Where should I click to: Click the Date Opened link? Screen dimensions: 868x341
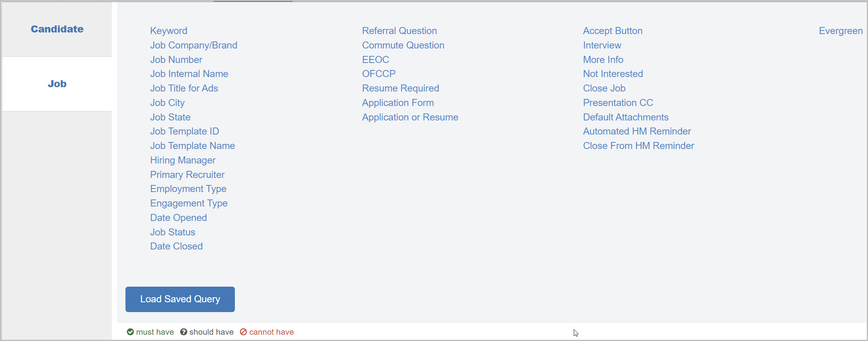click(x=179, y=218)
